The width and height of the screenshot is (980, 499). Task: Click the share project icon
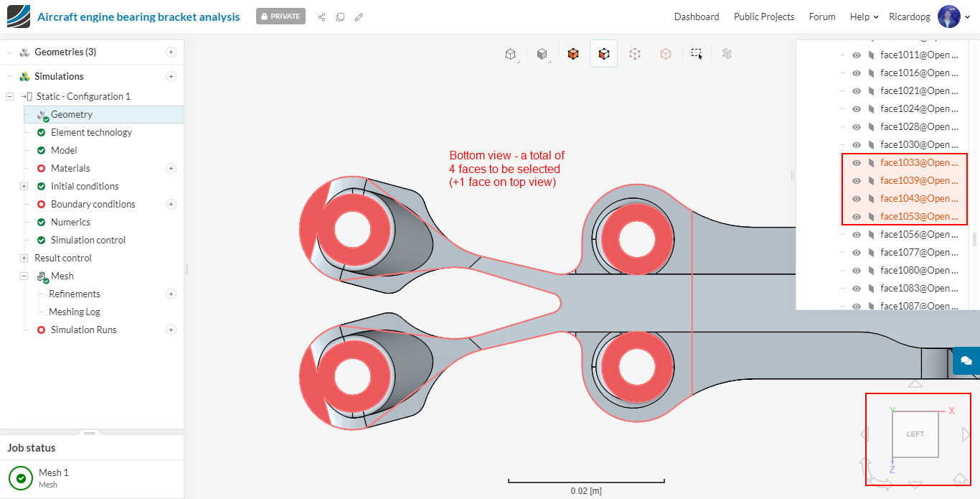coord(321,17)
